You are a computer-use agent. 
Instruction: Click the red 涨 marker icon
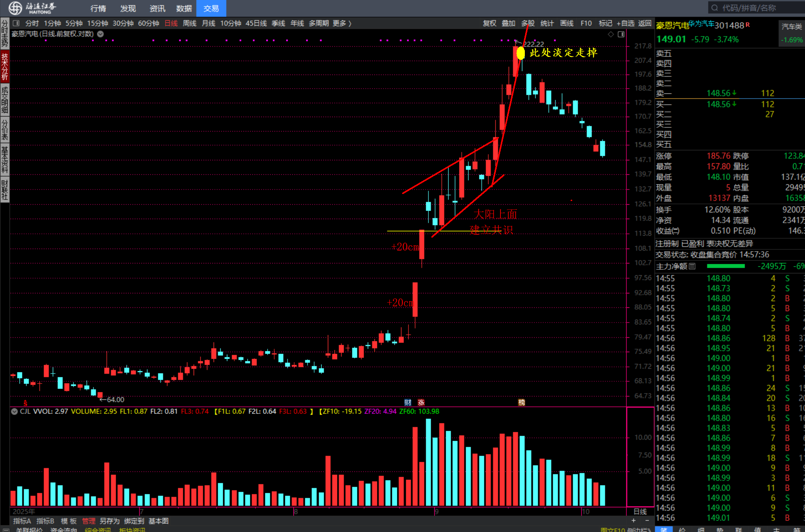[421, 402]
